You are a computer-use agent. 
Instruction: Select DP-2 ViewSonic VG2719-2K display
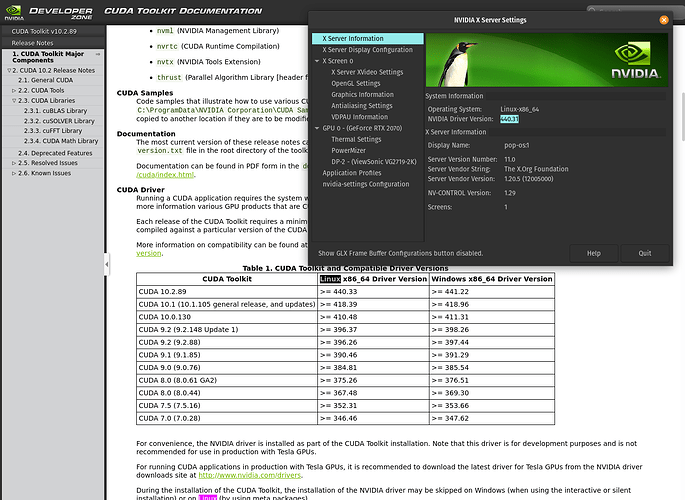(x=374, y=162)
